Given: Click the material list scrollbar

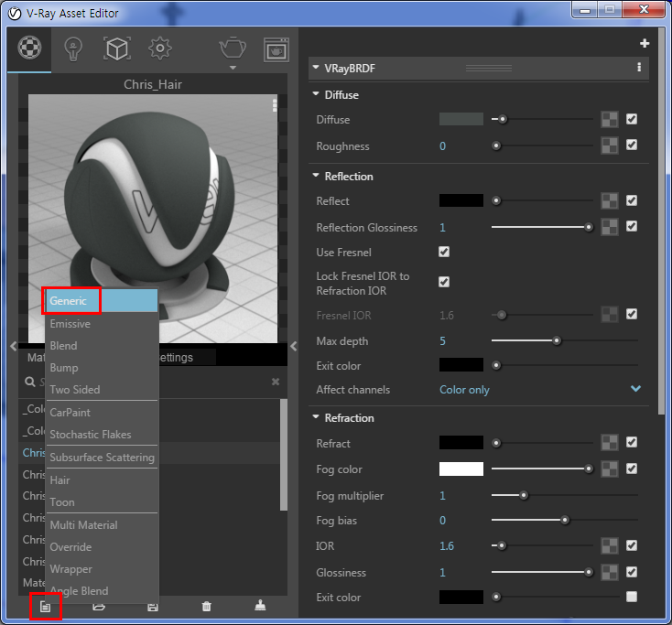Looking at the screenshot, I should pos(283,454).
